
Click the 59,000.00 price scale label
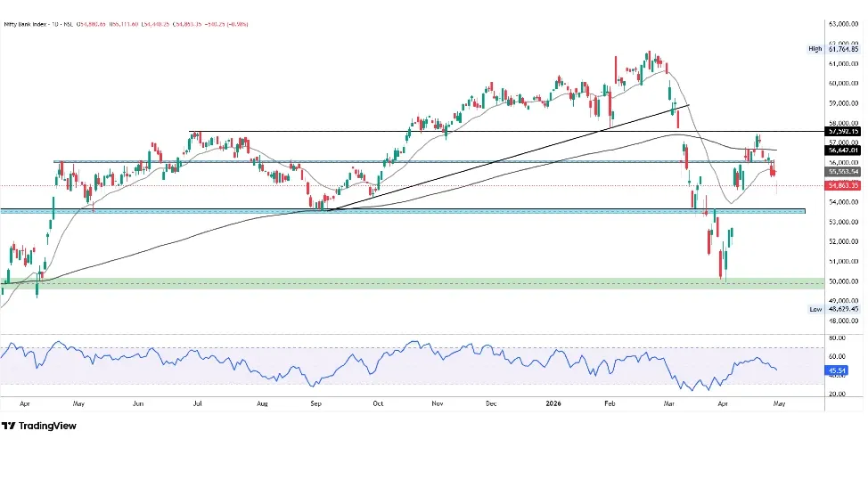click(x=843, y=103)
